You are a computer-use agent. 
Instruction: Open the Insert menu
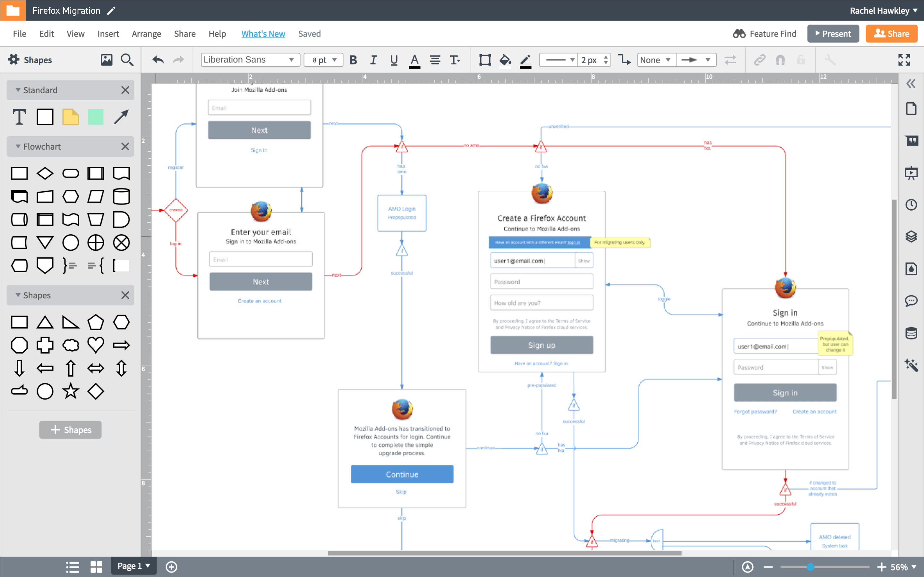(108, 34)
